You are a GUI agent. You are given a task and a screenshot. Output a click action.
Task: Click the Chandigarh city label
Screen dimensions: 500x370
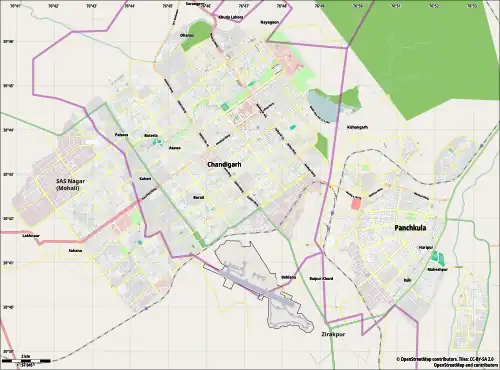coord(224,165)
